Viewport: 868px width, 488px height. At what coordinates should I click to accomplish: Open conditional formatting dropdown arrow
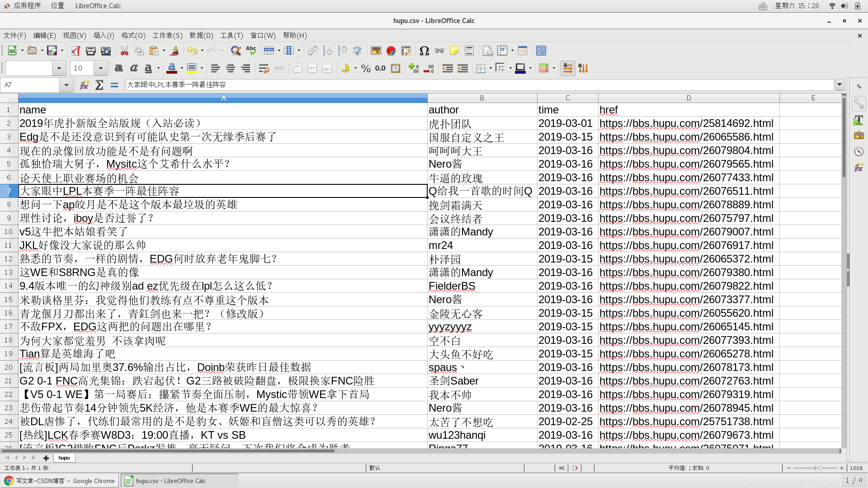(x=554, y=68)
